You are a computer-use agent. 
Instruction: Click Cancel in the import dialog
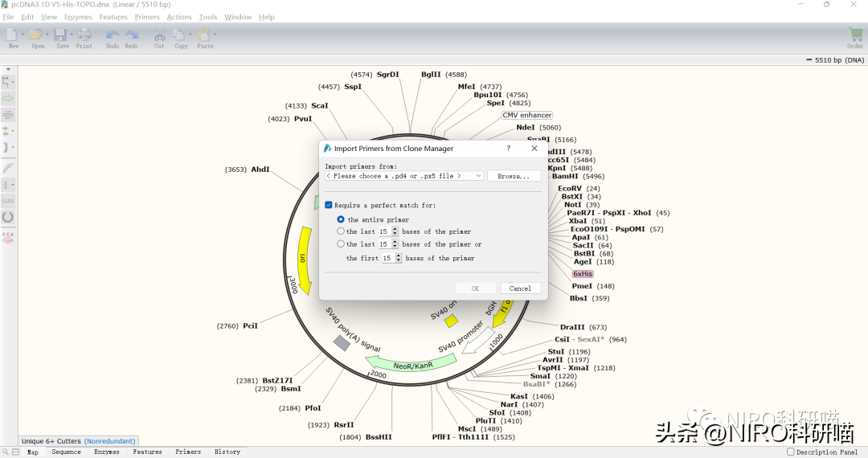(520, 288)
